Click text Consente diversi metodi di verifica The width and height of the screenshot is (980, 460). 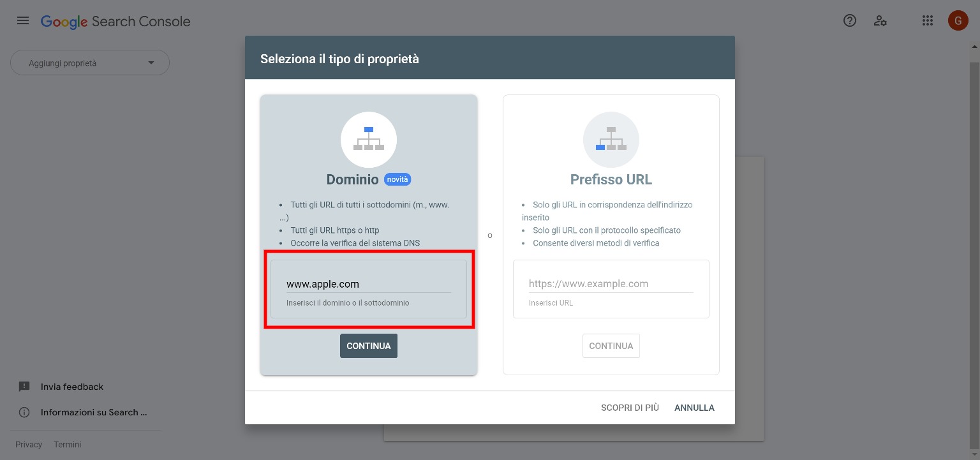[597, 243]
